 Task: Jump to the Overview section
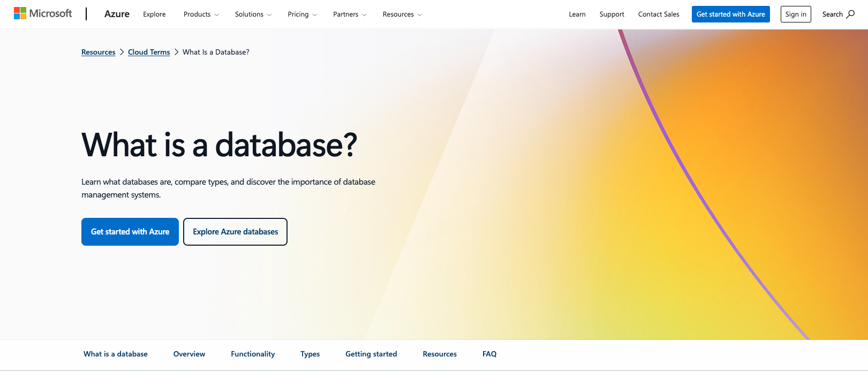[189, 354]
